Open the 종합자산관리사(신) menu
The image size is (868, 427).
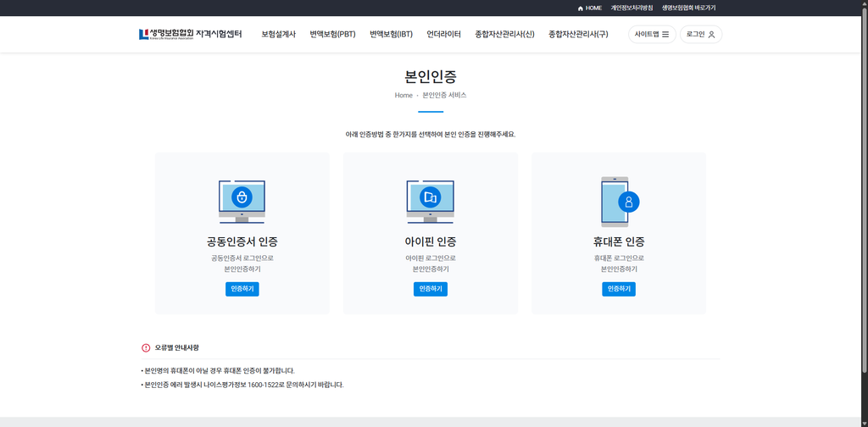[x=505, y=34]
